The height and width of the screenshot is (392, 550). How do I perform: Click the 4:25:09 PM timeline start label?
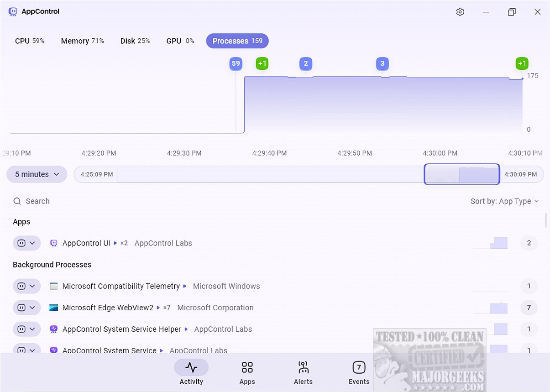pos(97,174)
